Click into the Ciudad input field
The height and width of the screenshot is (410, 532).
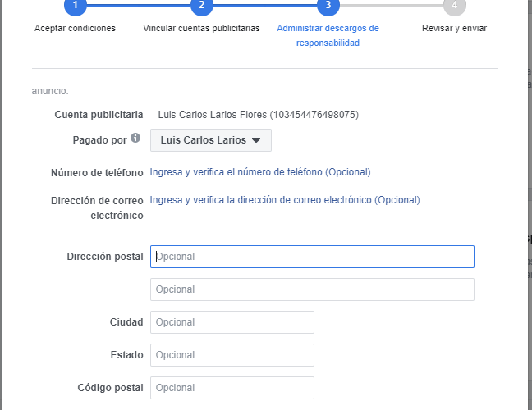pyautogui.click(x=232, y=322)
